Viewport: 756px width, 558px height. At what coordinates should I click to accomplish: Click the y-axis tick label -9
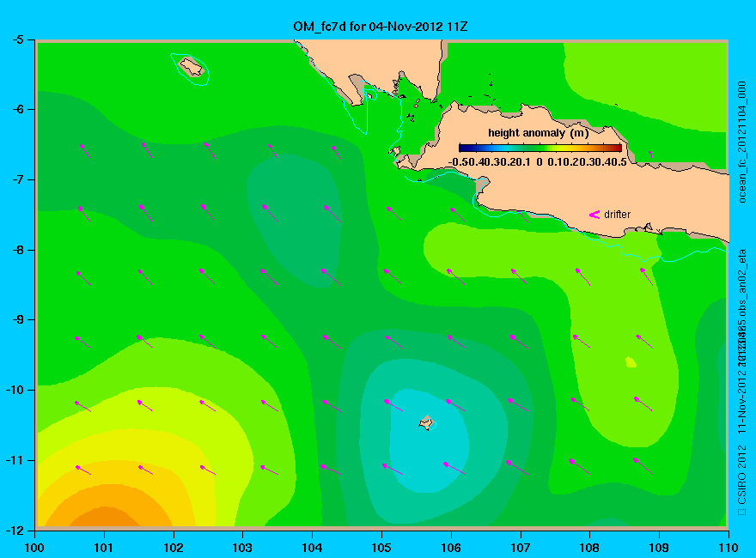(17, 319)
